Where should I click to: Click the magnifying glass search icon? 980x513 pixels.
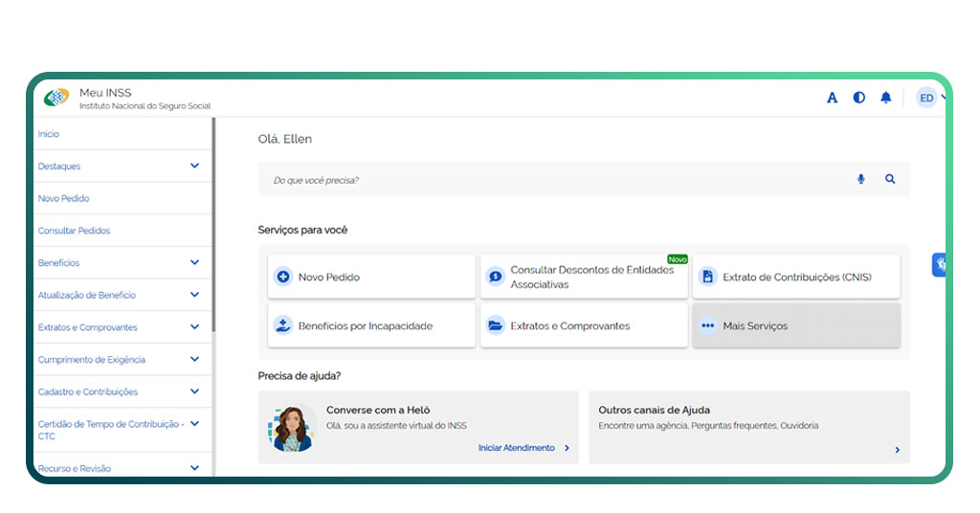click(890, 179)
